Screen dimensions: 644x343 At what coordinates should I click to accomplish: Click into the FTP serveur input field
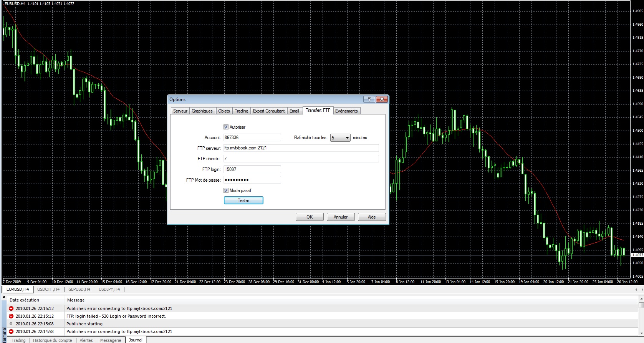(x=301, y=148)
